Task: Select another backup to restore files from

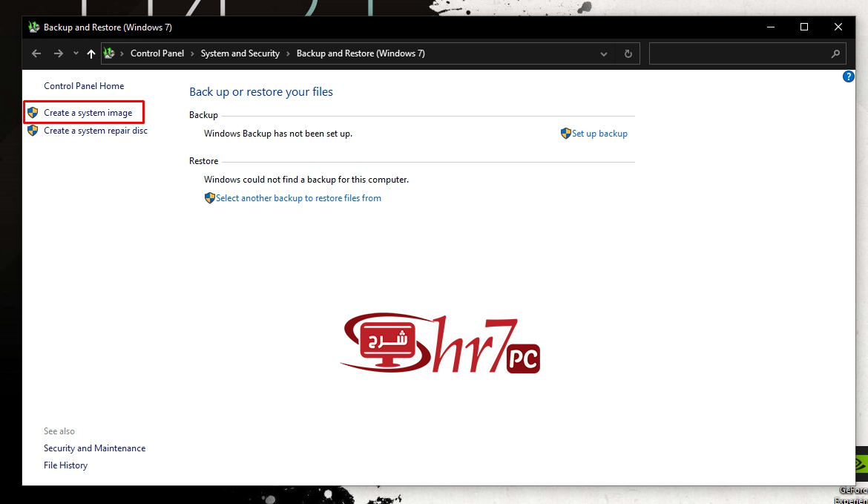Action: pos(298,198)
